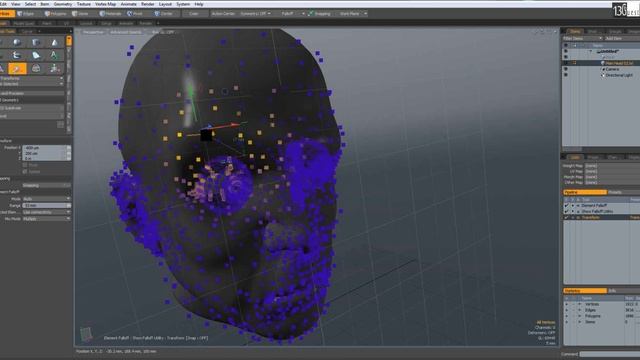Open the Symmetry Off dropdown
The image size is (640, 360).
(x=255, y=13)
